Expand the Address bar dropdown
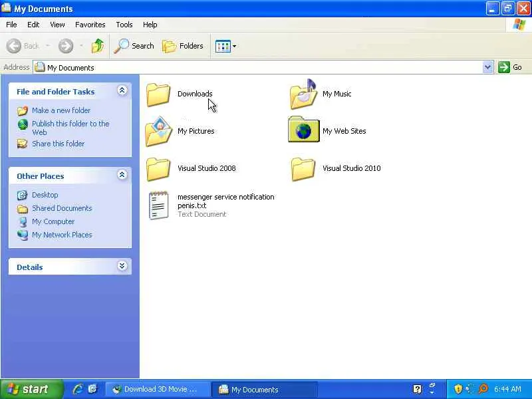This screenshot has width=532, height=399. coord(487,67)
